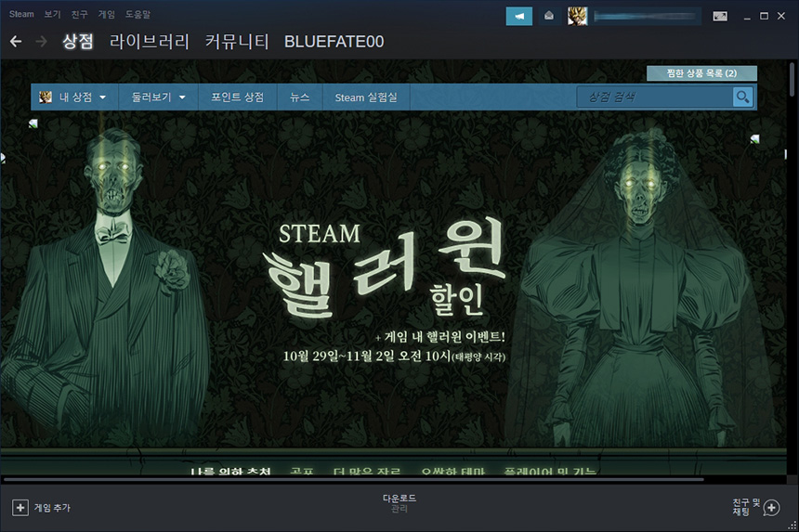Open the announcements megaphone icon
799x532 pixels.
point(519,17)
